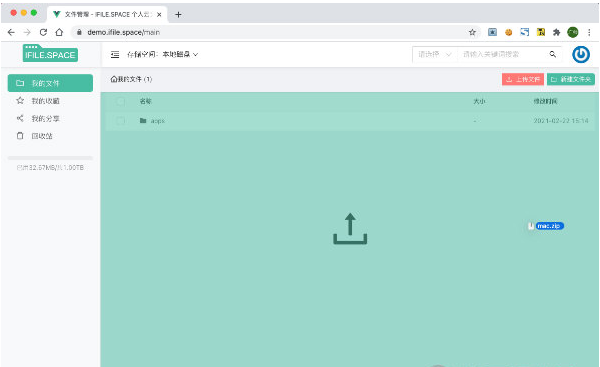This screenshot has width=600, height=367.
Task: Click the browser forward arrow
Action: pos(27,33)
